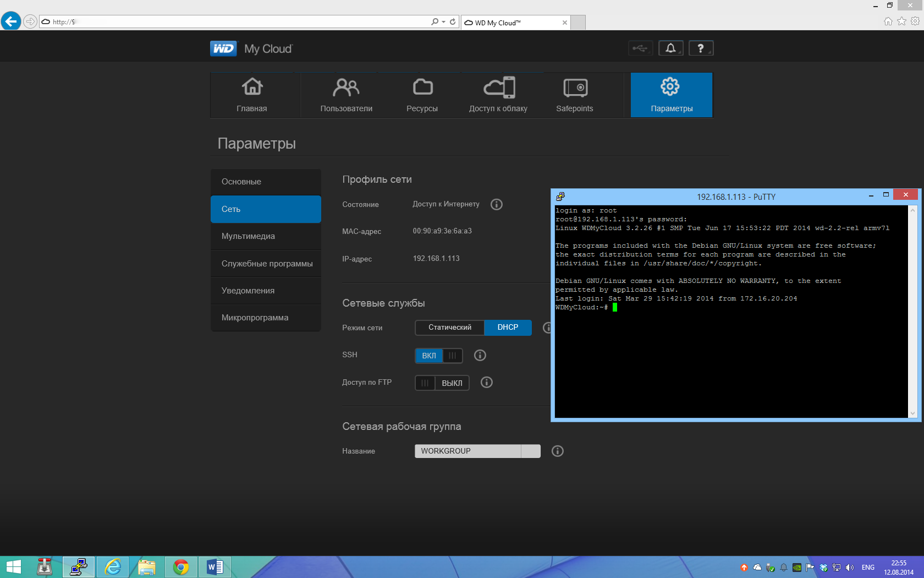Open the browser Tools gear
The image size is (924, 578).
(915, 21)
